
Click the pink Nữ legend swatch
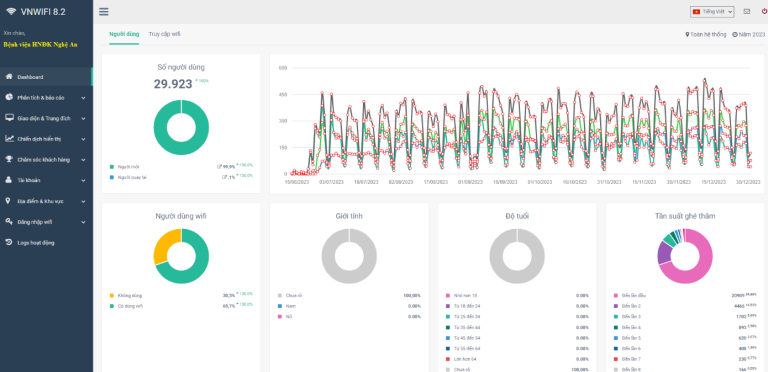(x=280, y=317)
